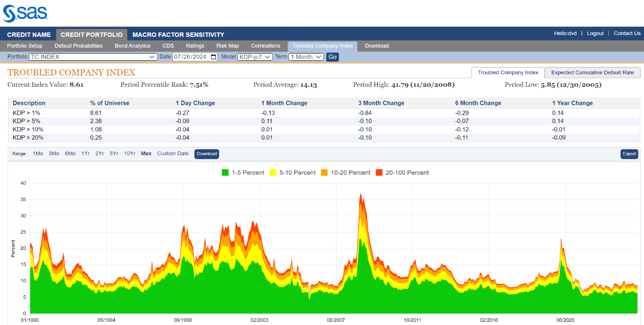Viewport: 644px width, 325px height.
Task: Select the Troubled Company Index chart tab
Action: coord(508,72)
